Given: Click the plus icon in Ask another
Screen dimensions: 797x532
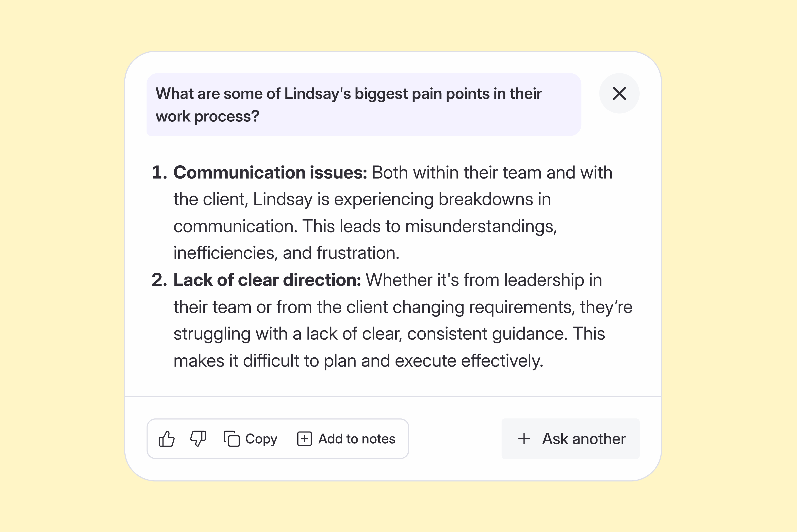Looking at the screenshot, I should pos(524,439).
